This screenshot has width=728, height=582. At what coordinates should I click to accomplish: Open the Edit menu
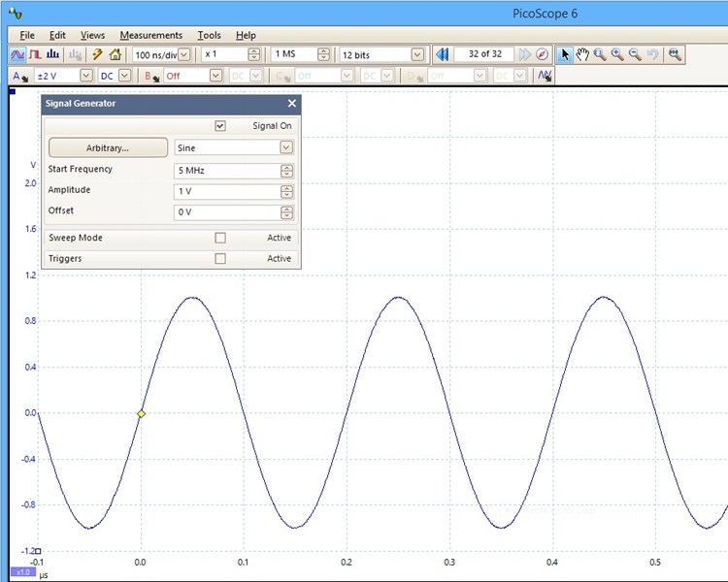[x=57, y=35]
